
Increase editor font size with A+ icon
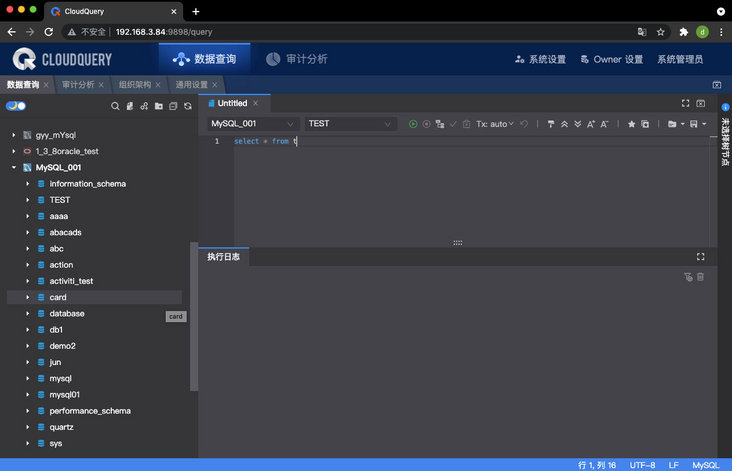591,124
